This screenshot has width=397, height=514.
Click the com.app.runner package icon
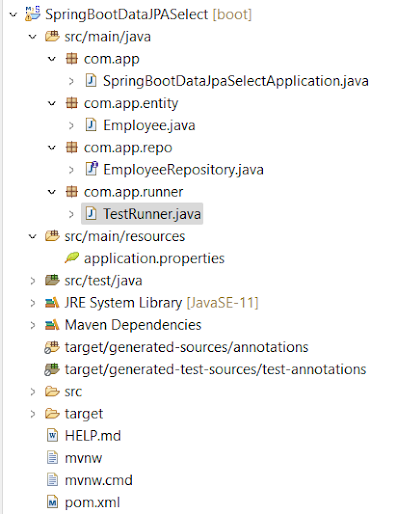[72, 191]
